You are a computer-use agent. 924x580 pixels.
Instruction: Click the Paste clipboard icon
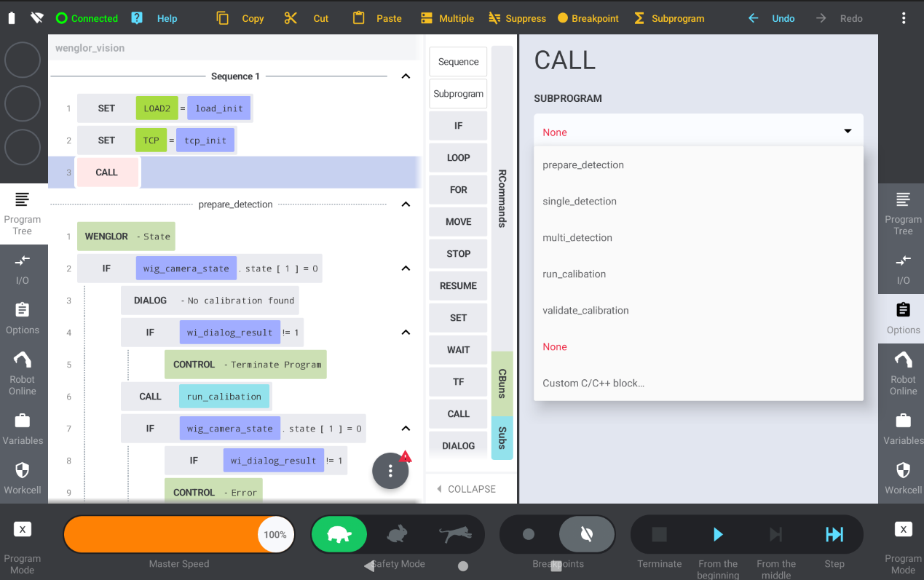click(358, 18)
